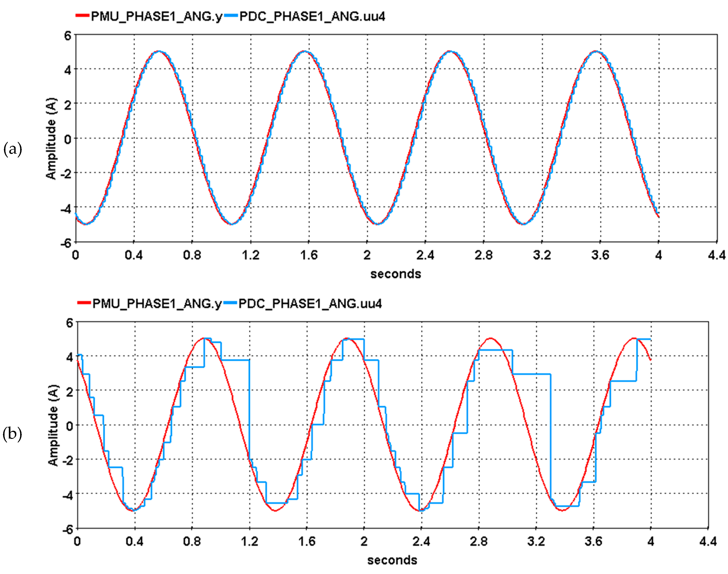Select PMU_PHASE1_ANG.y legend label in chart (b)
The width and height of the screenshot is (728, 574).
click(157, 304)
